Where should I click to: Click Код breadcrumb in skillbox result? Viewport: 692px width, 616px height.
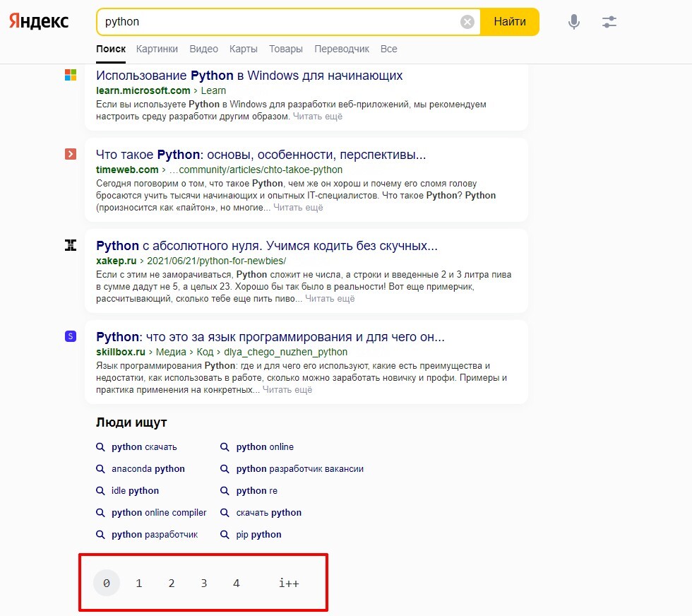point(205,352)
